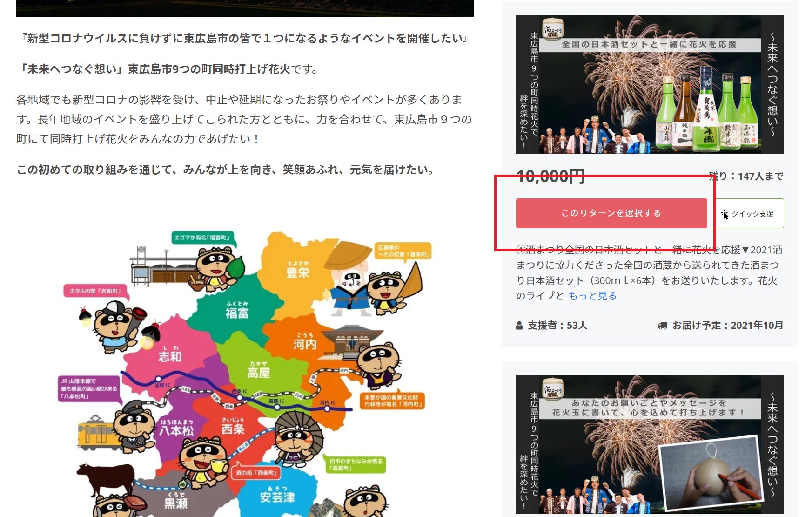Click the delivery truck icon beside お届け予定

(x=662, y=326)
